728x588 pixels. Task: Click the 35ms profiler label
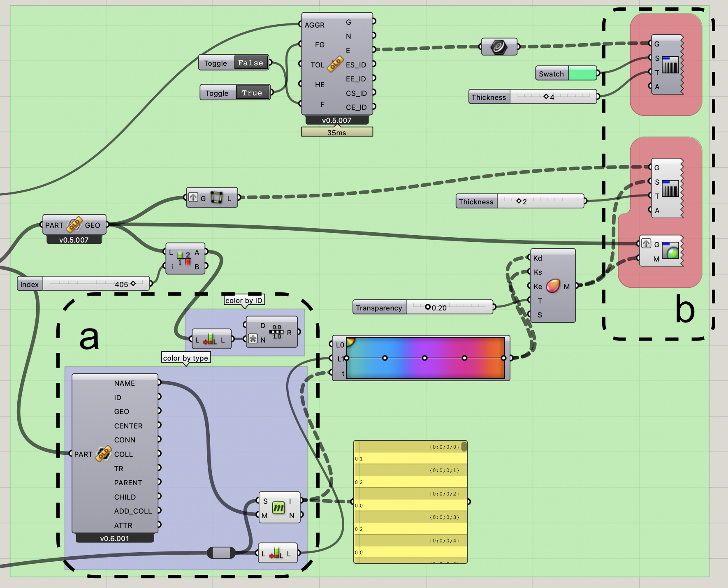337,132
